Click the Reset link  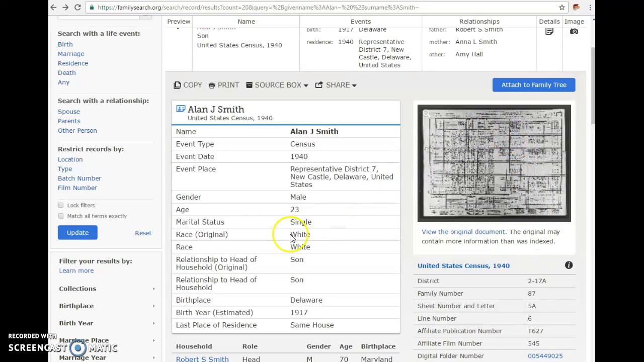click(x=143, y=233)
